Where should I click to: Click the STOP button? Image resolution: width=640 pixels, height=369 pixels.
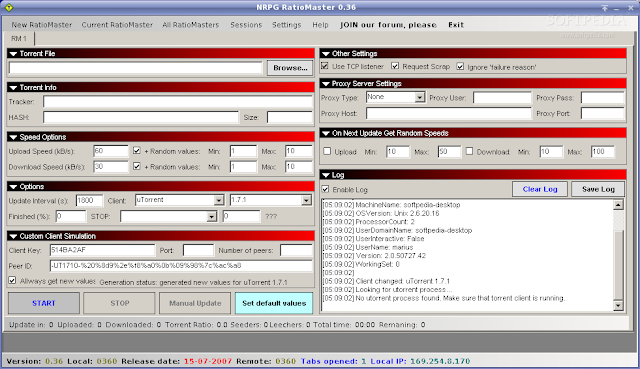point(120,303)
